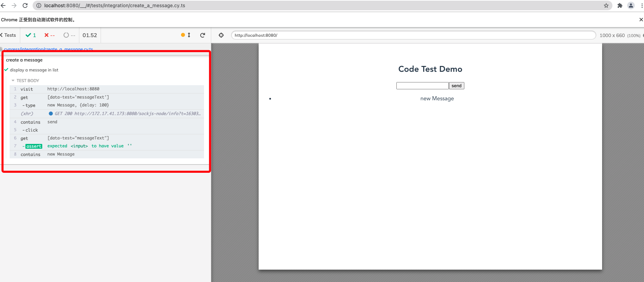
Task: Select test 'display a message in list'
Action: 34,70
